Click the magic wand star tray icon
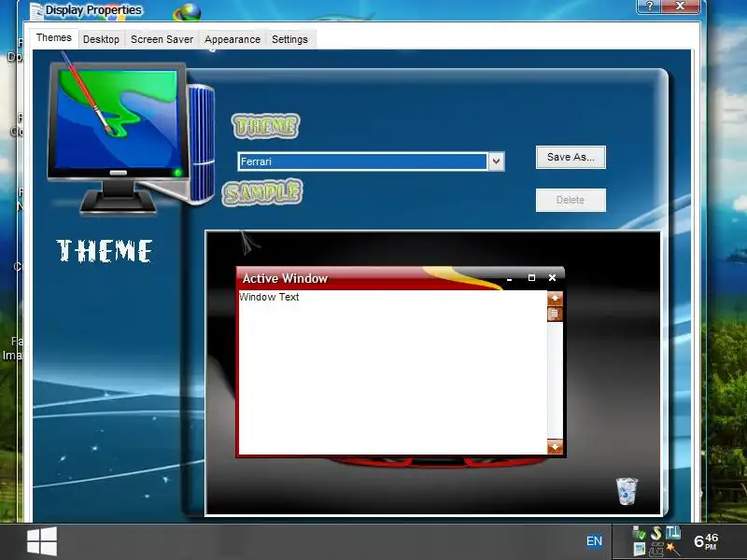The image size is (747, 560). (x=673, y=549)
